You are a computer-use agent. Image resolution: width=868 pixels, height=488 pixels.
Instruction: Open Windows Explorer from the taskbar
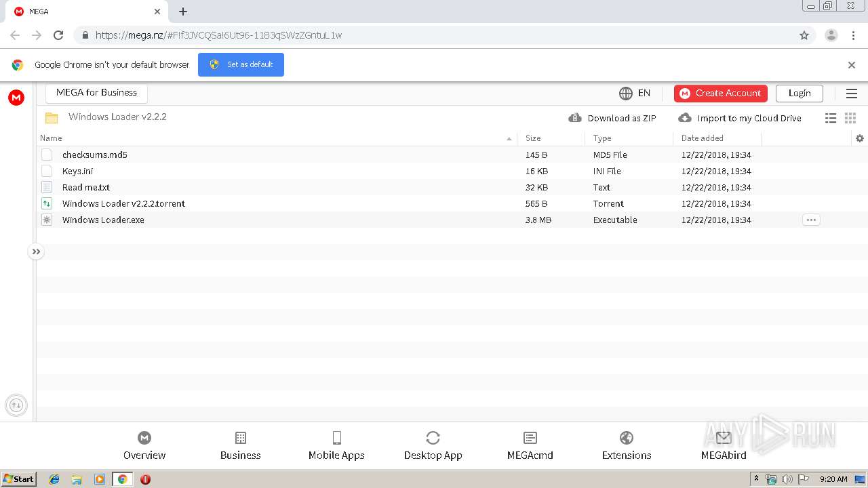[77, 479]
